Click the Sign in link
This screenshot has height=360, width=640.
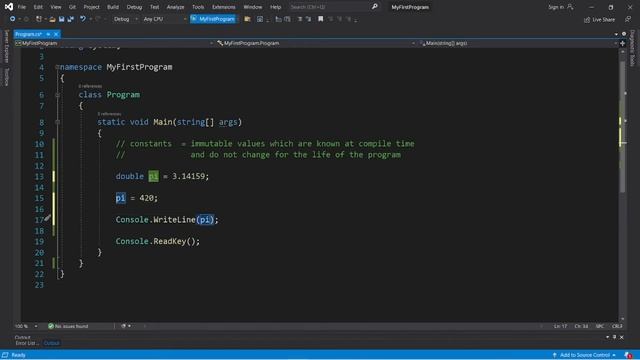pyautogui.click(x=556, y=7)
